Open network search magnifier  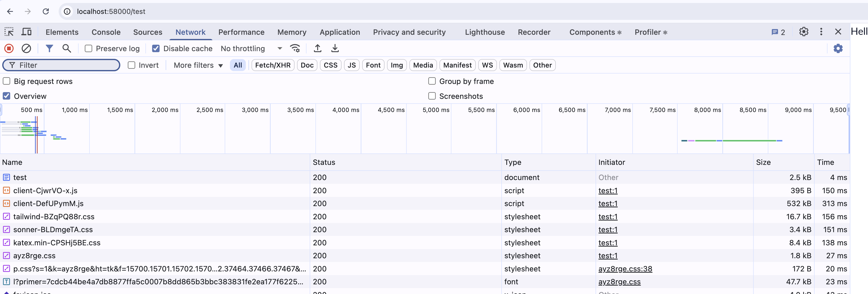[x=67, y=48]
